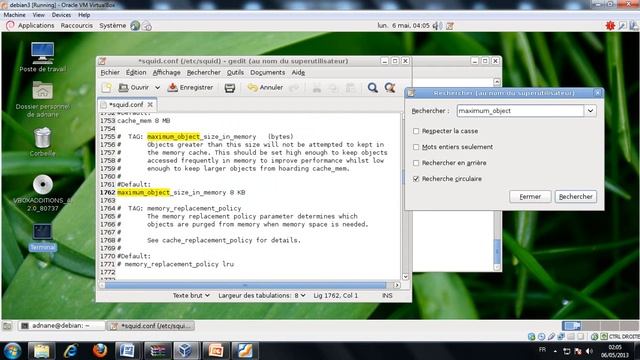Select the VBOXADDITIONS disc desktop icon
The image size is (640, 360).
42,193
